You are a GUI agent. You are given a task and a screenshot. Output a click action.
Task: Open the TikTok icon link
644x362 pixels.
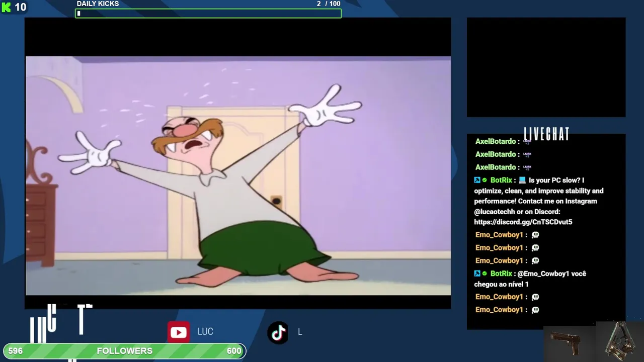pos(278,332)
